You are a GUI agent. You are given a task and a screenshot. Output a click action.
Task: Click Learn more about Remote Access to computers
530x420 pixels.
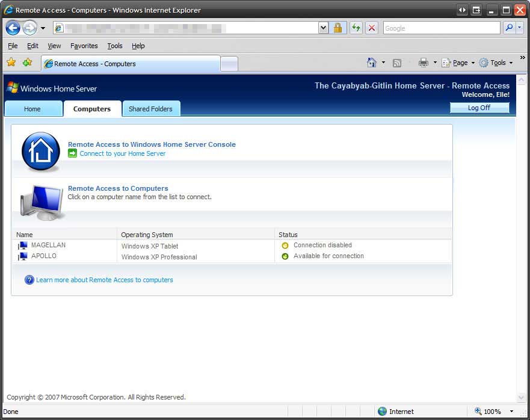click(x=104, y=280)
